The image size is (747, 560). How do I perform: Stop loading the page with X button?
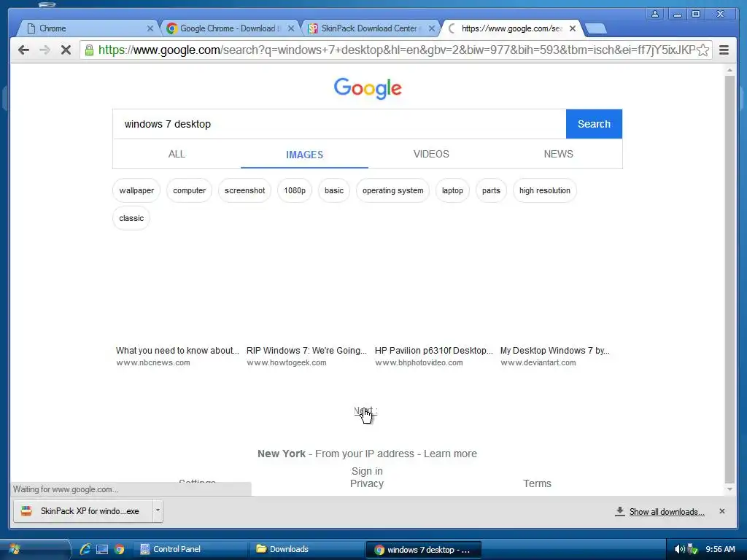(66, 50)
